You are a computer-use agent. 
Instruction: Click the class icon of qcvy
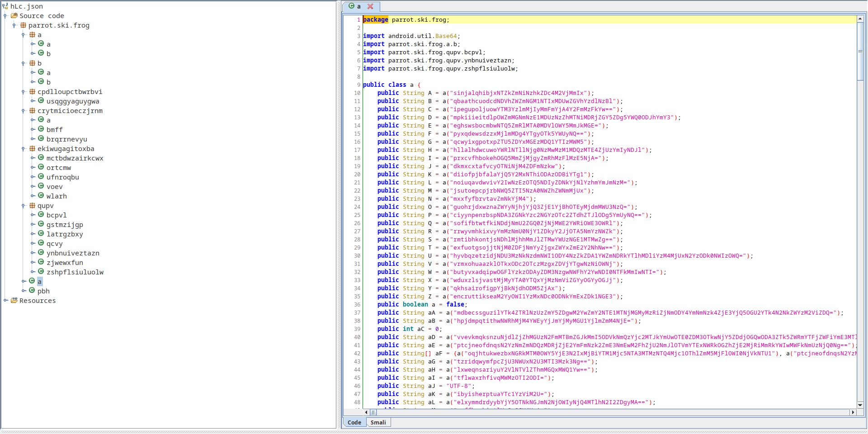click(x=41, y=243)
